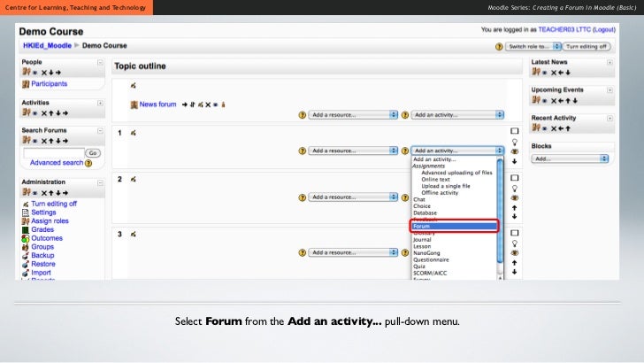Select Quiz from the activity list
644x363 pixels.
419,266
